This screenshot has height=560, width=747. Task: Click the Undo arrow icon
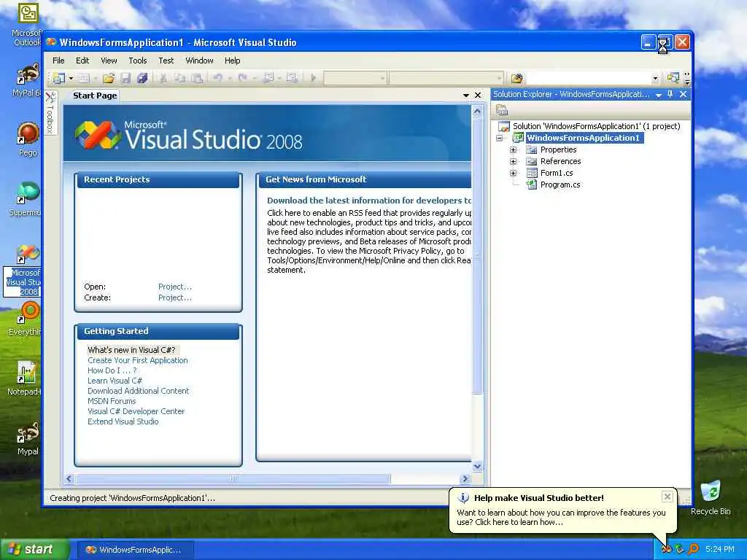click(x=217, y=78)
